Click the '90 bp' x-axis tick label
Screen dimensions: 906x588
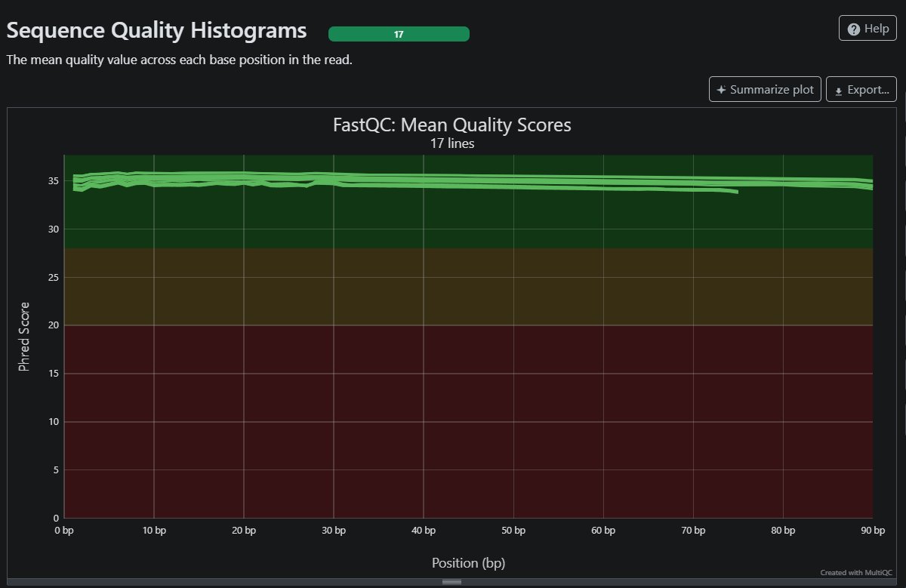[x=871, y=531]
